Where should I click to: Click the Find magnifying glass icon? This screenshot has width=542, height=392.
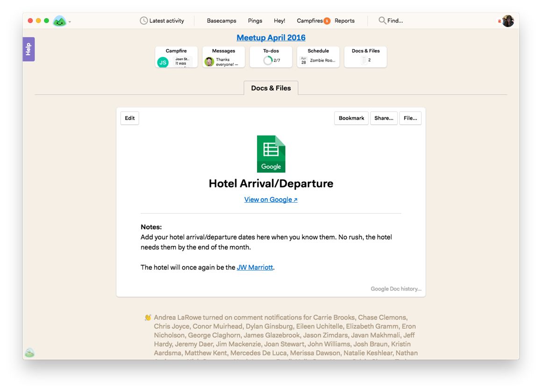382,21
